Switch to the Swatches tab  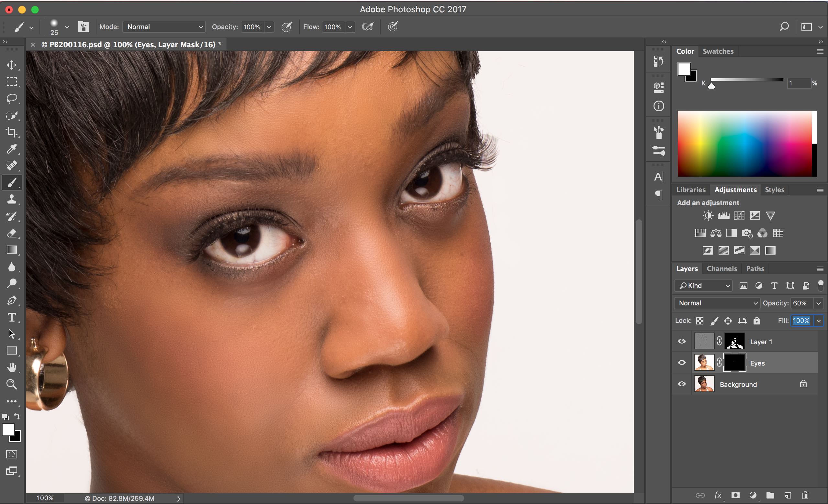718,51
